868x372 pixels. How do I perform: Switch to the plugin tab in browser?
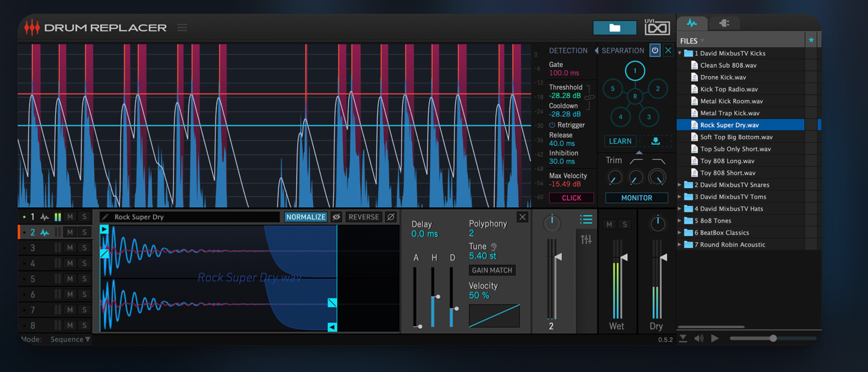click(x=724, y=23)
